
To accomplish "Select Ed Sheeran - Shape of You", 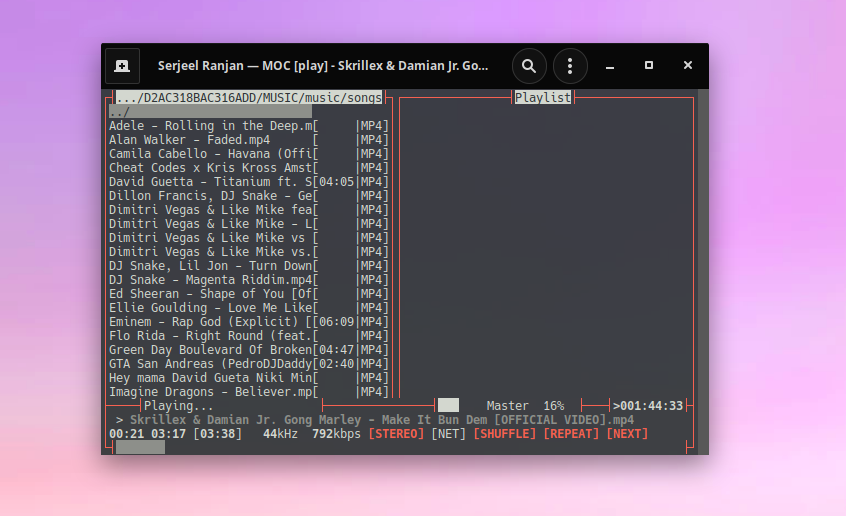I will pyautogui.click(x=248, y=294).
